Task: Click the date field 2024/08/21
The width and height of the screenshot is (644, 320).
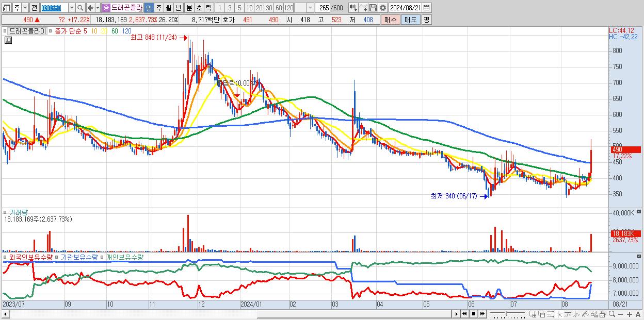Action: click(x=405, y=8)
